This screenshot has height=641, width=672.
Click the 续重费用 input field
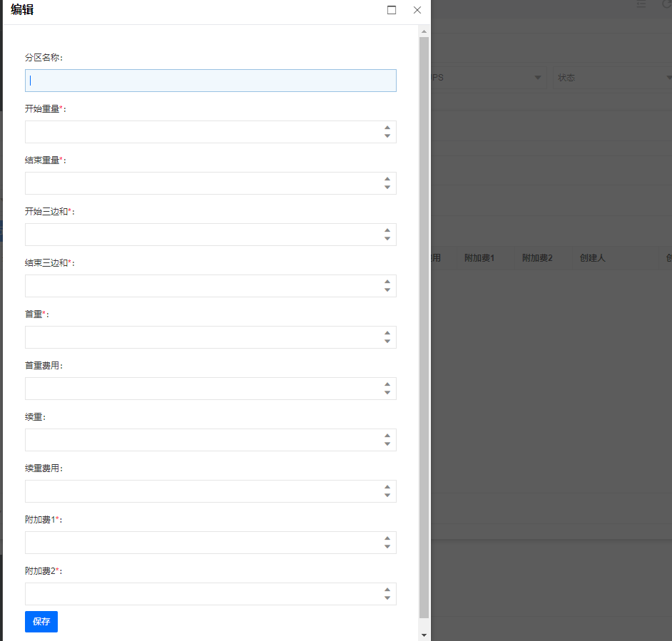[x=210, y=491]
